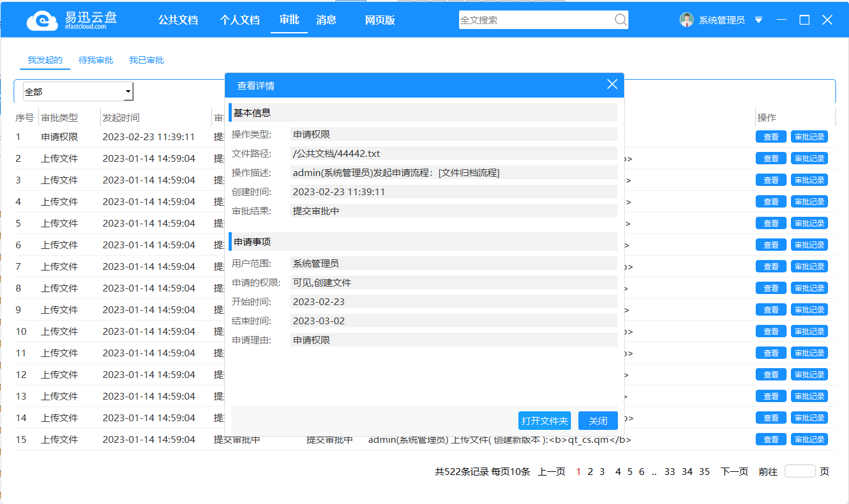849x504 pixels.
Task: Click 审批记录 button for row 12
Action: pyautogui.click(x=809, y=375)
